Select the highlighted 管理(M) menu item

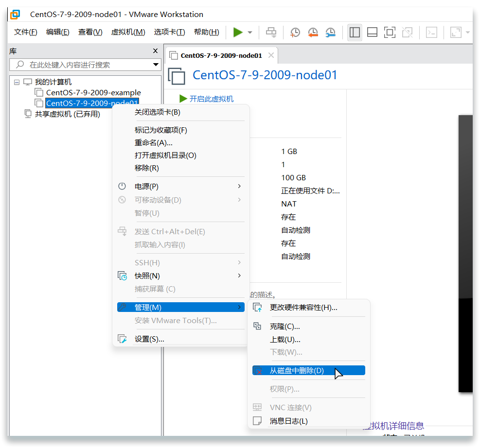tap(181, 307)
